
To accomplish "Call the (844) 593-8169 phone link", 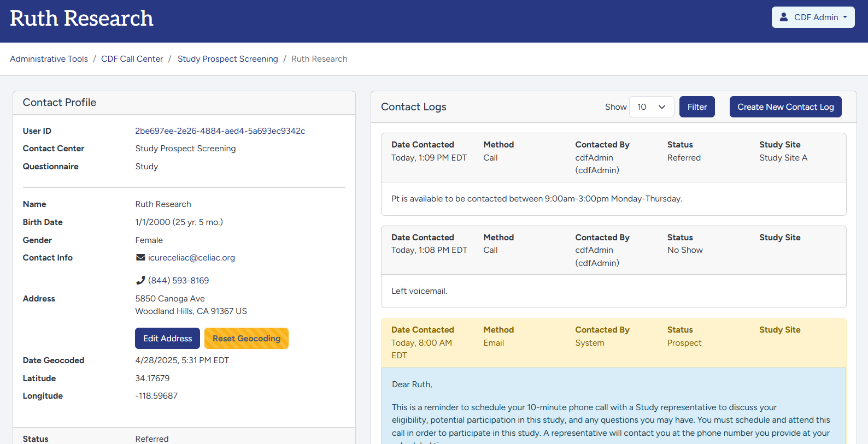I will (x=178, y=281).
